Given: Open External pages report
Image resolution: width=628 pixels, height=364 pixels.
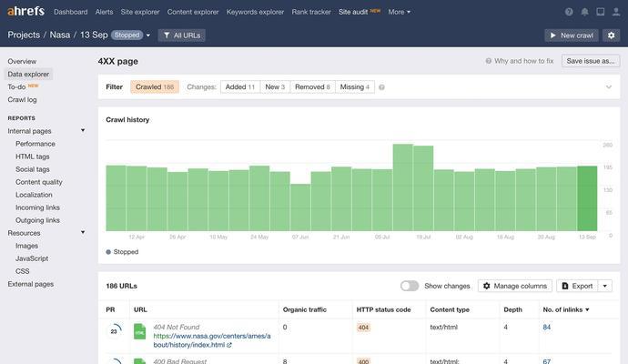Looking at the screenshot, I should [30, 284].
